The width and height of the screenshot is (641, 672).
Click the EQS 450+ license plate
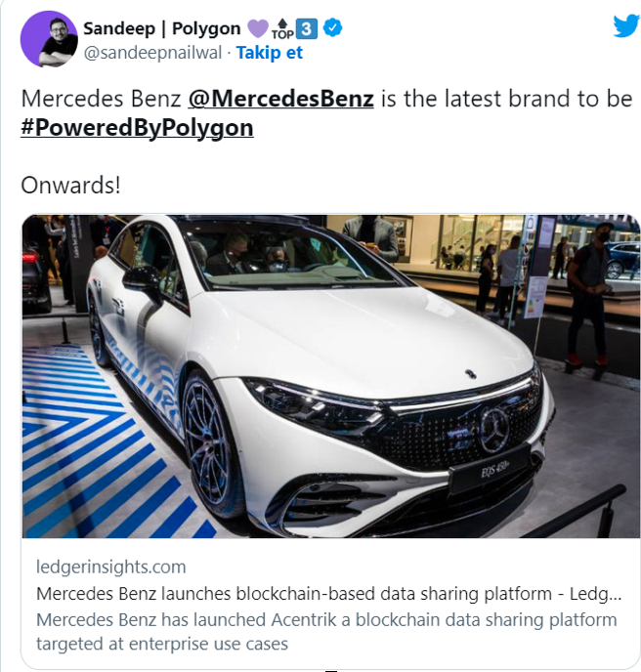coord(491,471)
